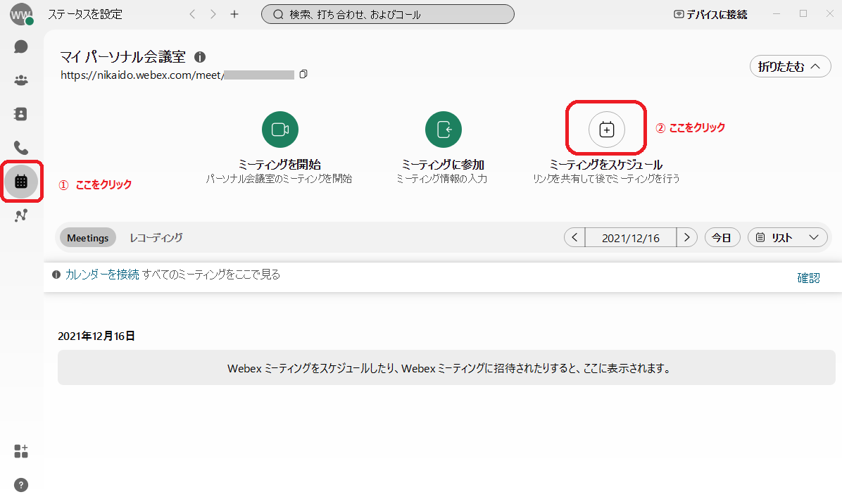Open date picker showing 2021/12/16

pyautogui.click(x=631, y=237)
